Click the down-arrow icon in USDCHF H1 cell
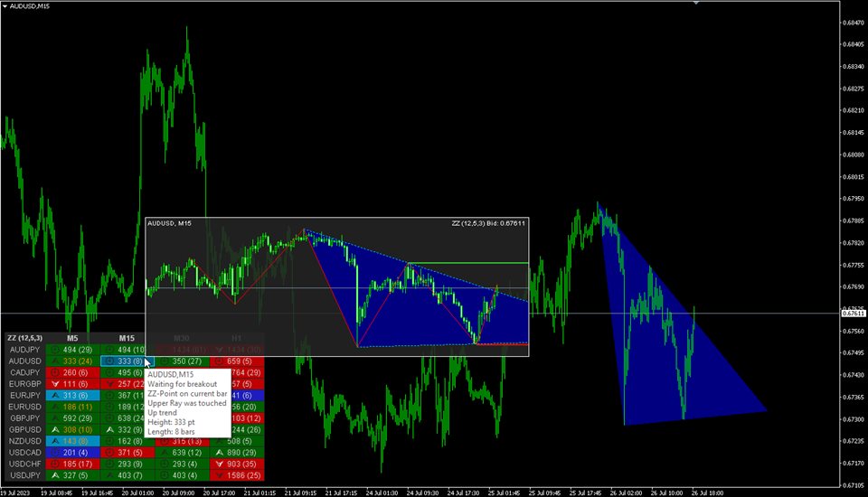This screenshot has height=497, width=868. tap(219, 464)
